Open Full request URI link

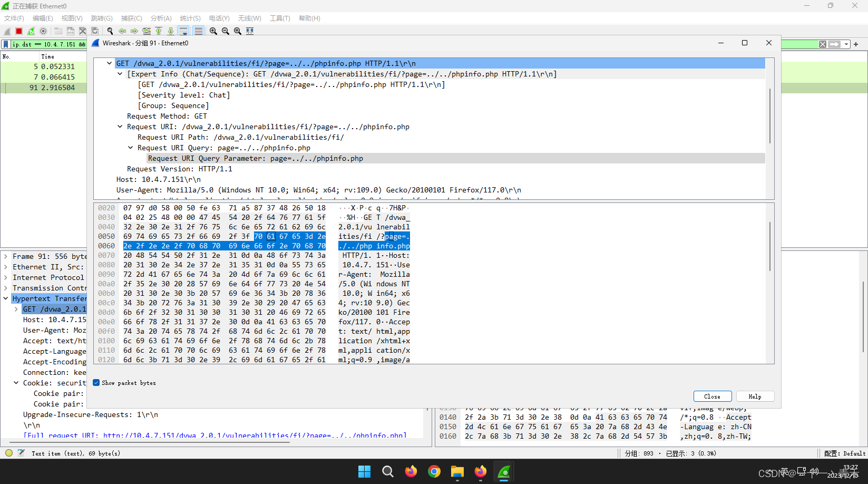255,435
